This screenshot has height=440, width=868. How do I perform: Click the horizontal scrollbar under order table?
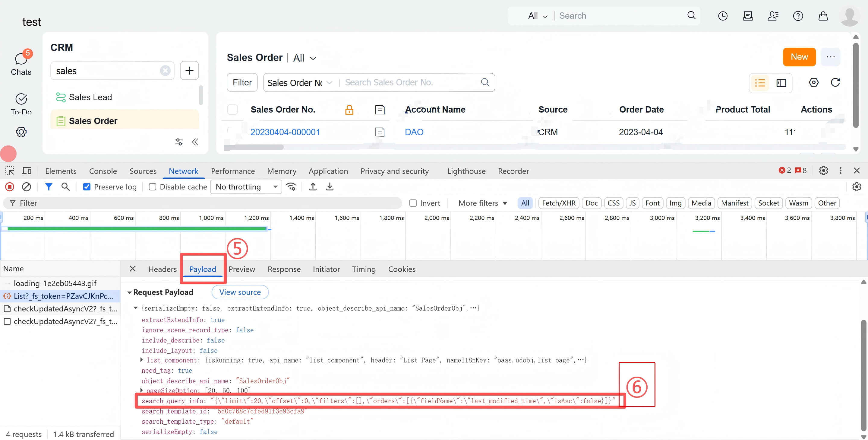tap(254, 147)
